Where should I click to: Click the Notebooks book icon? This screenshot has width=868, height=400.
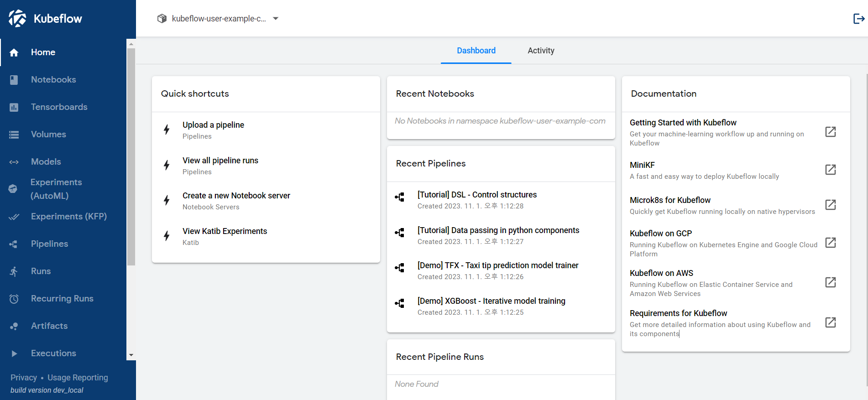tap(14, 80)
